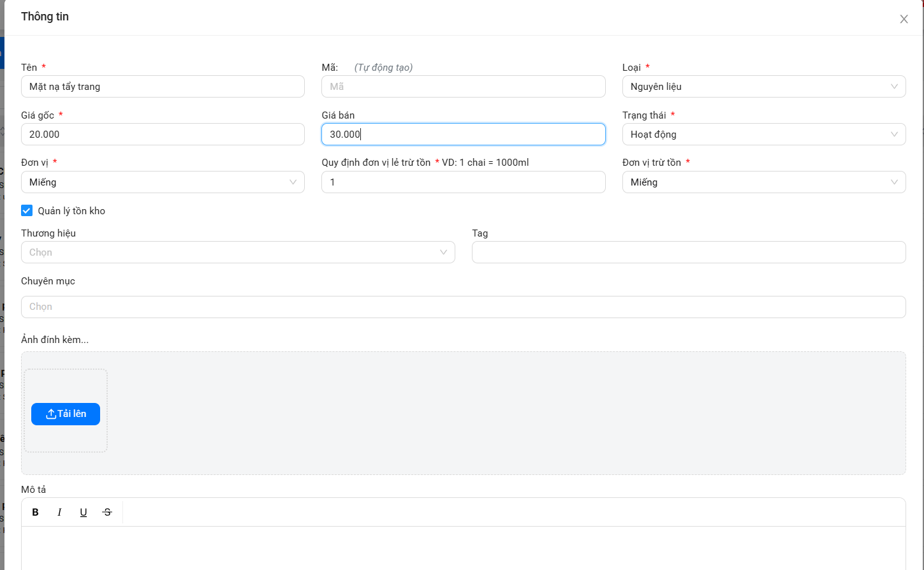Open the Đơn vị unit dropdown
The image size is (924, 570).
coord(163,182)
